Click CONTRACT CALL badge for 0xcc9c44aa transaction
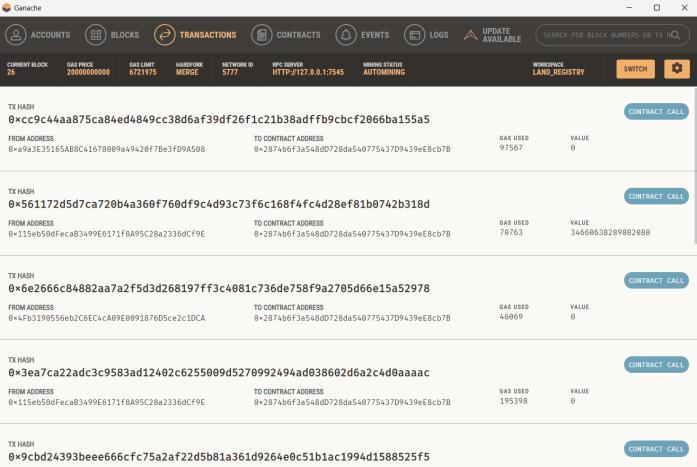The height and width of the screenshot is (467, 697). 656,112
